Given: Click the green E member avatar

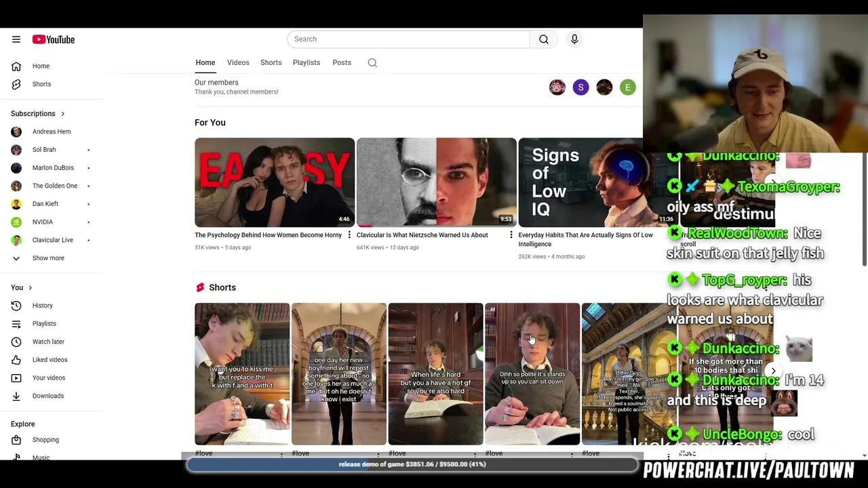Looking at the screenshot, I should click(x=627, y=87).
